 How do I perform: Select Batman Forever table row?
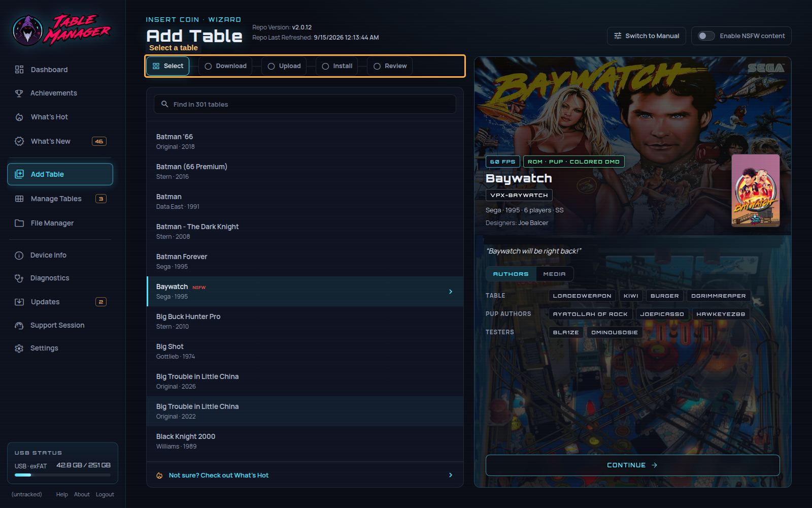[305, 262]
